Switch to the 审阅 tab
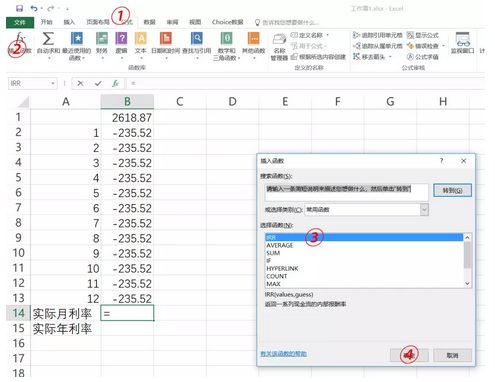The height and width of the screenshot is (382, 495). pos(172,22)
